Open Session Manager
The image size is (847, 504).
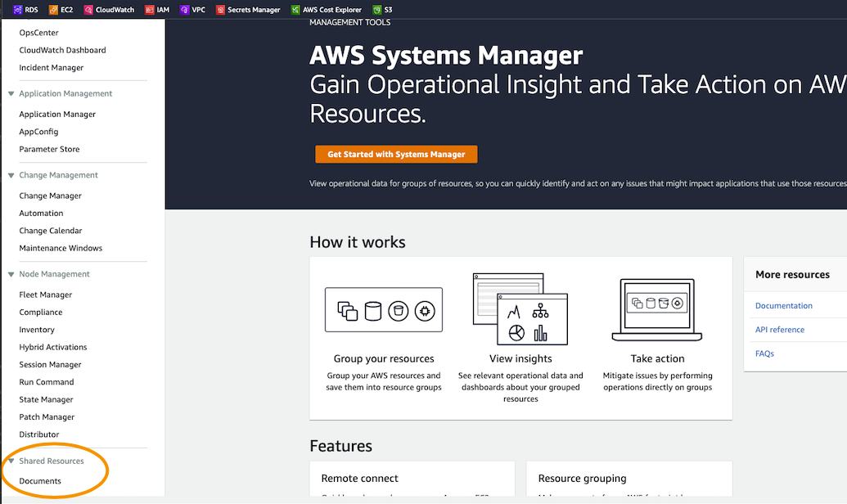[x=50, y=365]
